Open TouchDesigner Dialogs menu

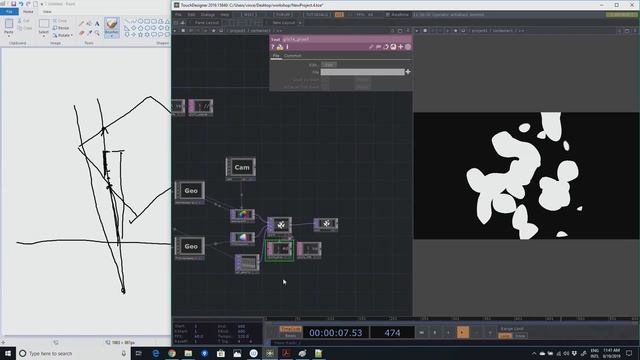pyautogui.click(x=208, y=15)
